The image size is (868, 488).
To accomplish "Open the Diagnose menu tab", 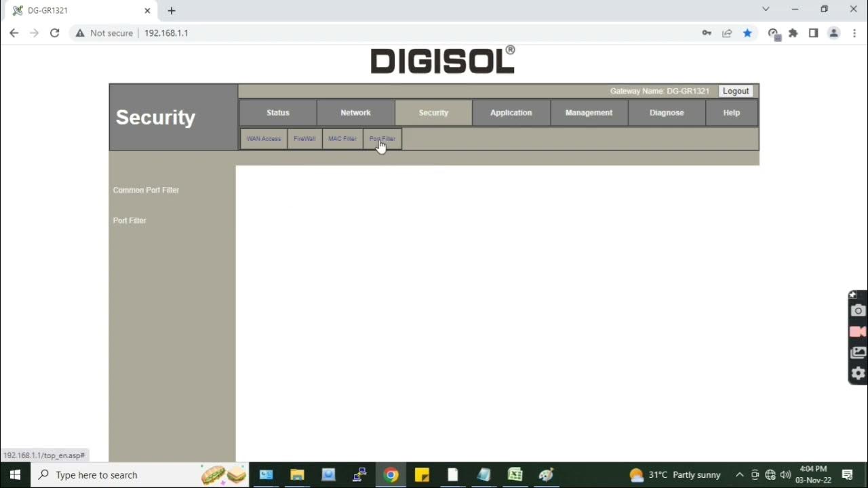I will [x=667, y=113].
